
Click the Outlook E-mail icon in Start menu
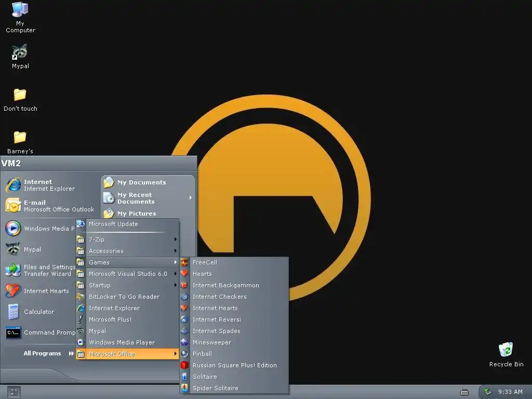click(13, 206)
